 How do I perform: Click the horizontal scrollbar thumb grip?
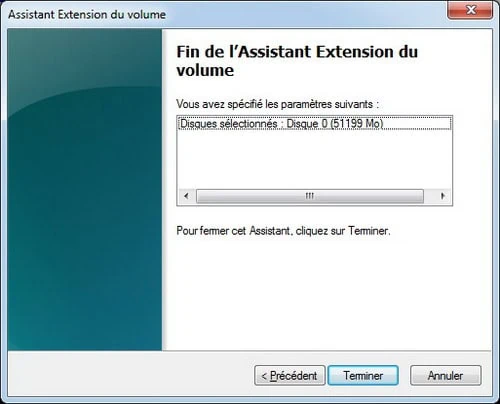point(310,196)
